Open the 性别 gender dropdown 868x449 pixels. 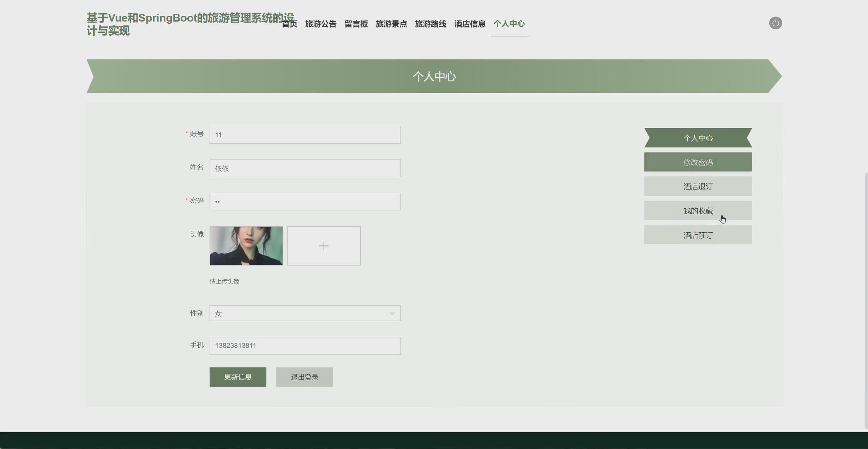click(x=305, y=313)
